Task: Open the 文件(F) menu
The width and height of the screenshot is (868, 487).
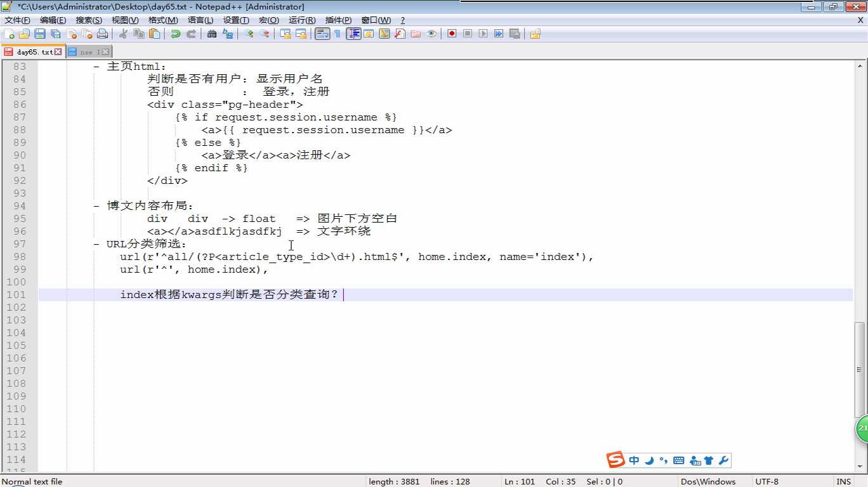Action: [17, 20]
